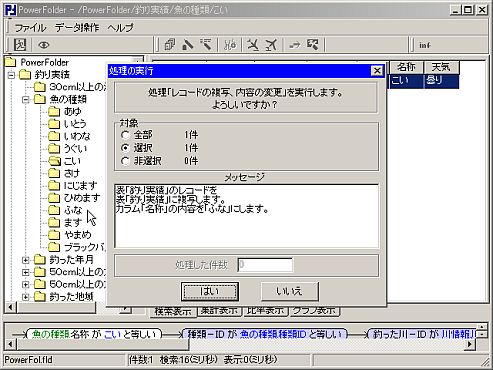493x370 pixels.
Task: Click the eye view icon in toolbar
Action: pos(44,45)
